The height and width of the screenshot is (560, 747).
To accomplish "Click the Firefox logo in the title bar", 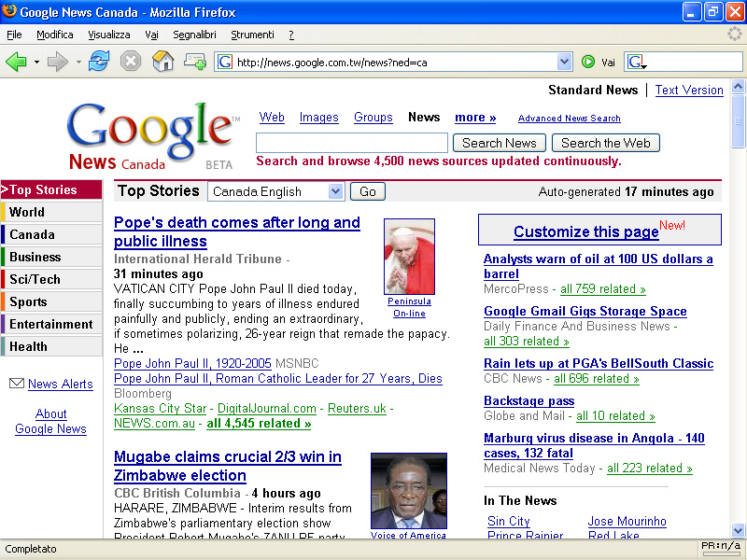I will coord(9,10).
